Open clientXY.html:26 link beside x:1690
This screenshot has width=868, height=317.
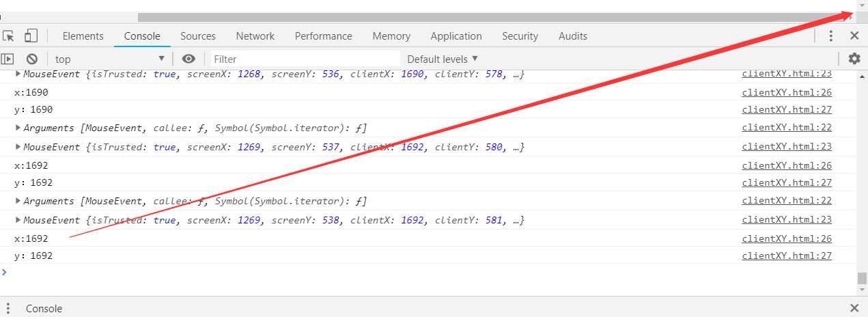point(787,92)
